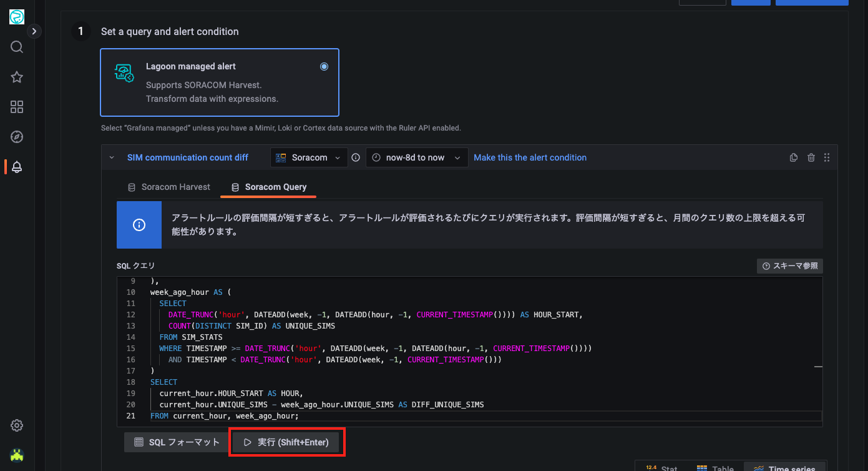Open スキーマ参照 schema reference
The height and width of the screenshot is (471, 868).
click(x=789, y=266)
